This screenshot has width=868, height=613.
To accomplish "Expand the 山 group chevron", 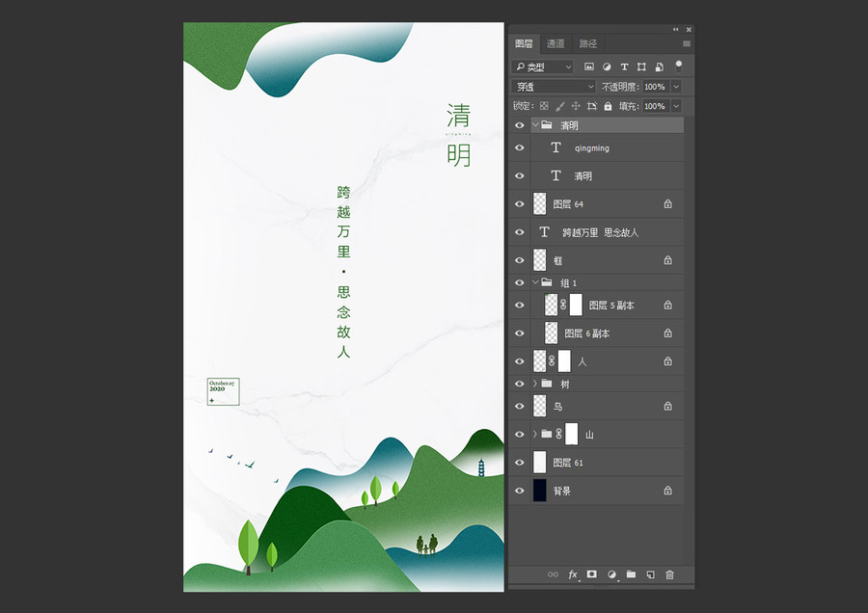I will (x=535, y=434).
